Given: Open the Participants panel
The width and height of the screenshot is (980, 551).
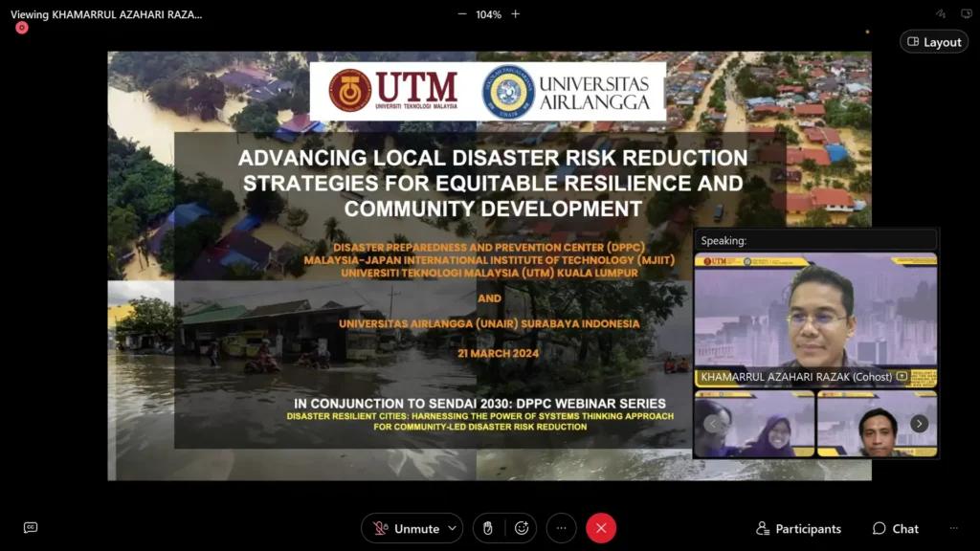Looking at the screenshot, I should coord(798,528).
